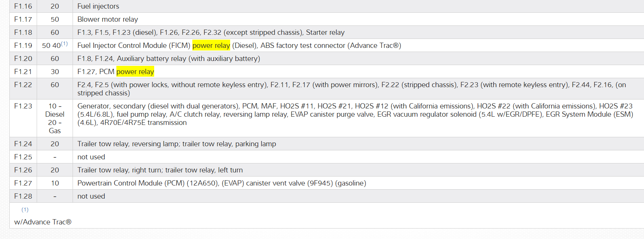Click the highlighted 'power relay' in F1.21 row
The height and width of the screenshot is (239, 644).
[x=135, y=72]
